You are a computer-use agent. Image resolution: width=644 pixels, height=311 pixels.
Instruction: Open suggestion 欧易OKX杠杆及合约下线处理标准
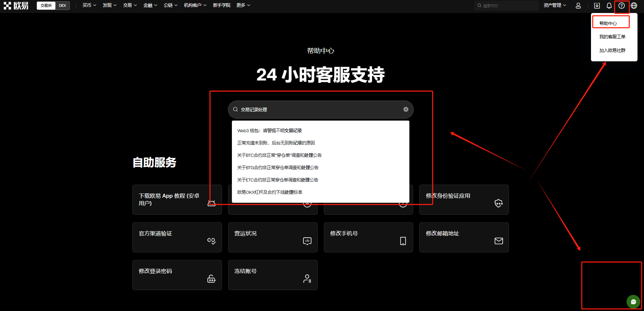pos(270,192)
